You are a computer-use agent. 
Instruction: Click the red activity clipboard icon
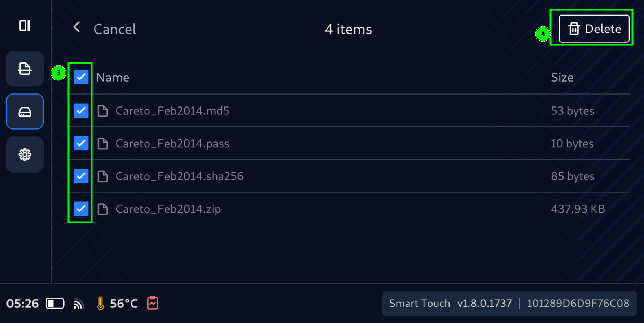tap(153, 303)
